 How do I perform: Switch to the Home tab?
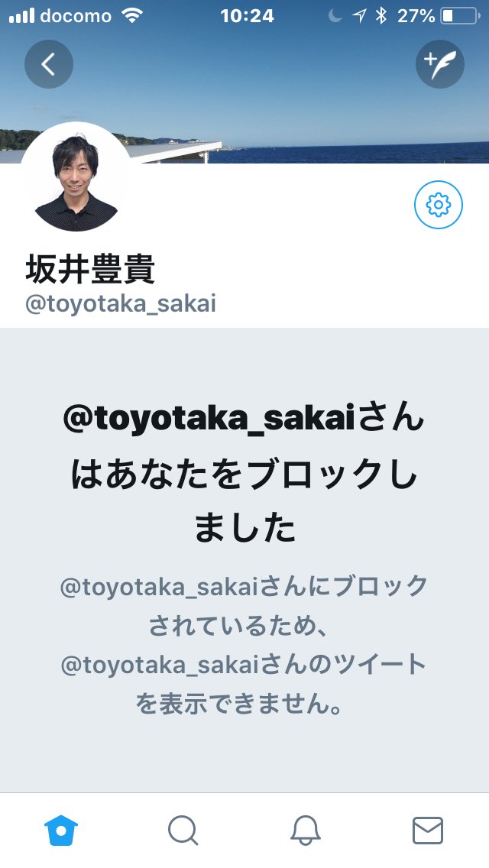pyautogui.click(x=61, y=831)
